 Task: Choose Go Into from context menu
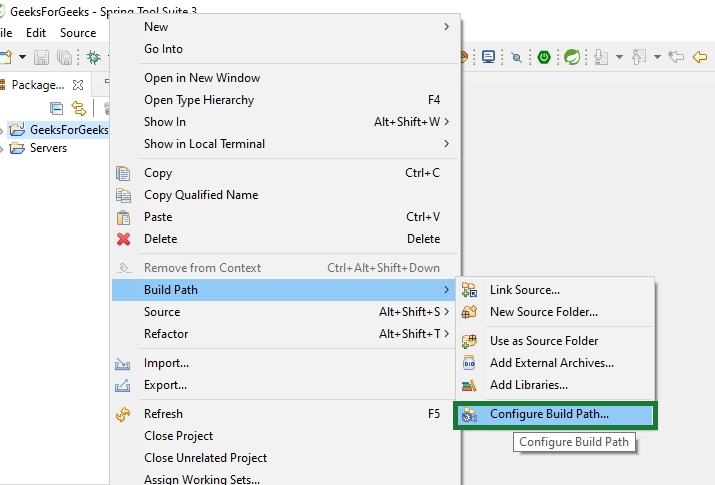[x=286, y=49]
